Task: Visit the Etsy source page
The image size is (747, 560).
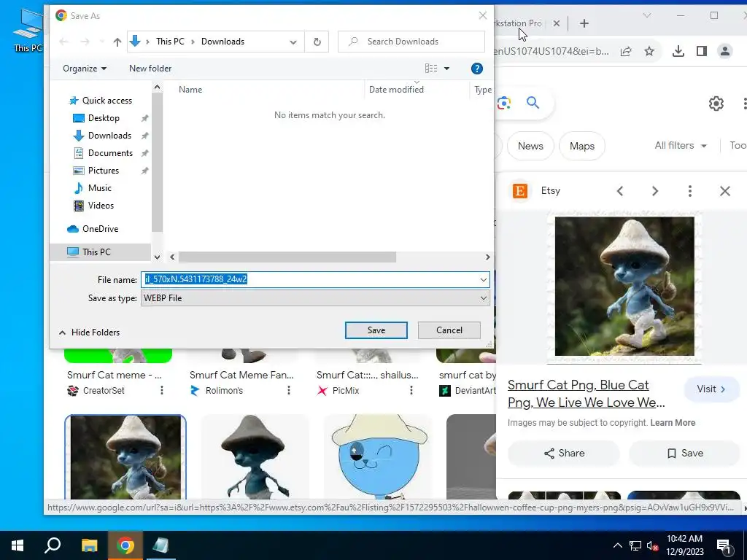Action: coord(711,389)
